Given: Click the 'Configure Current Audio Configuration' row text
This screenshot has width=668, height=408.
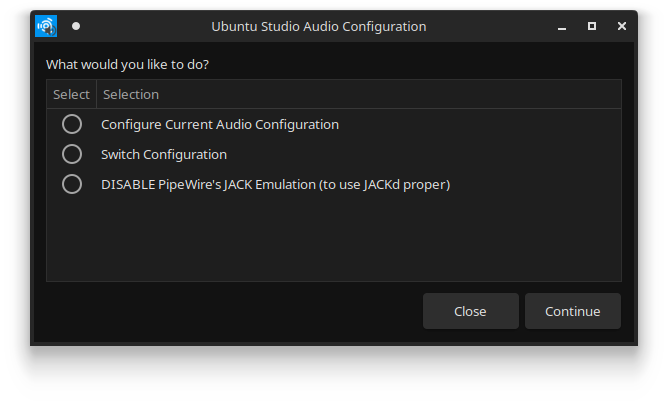Looking at the screenshot, I should pyautogui.click(x=220, y=125).
